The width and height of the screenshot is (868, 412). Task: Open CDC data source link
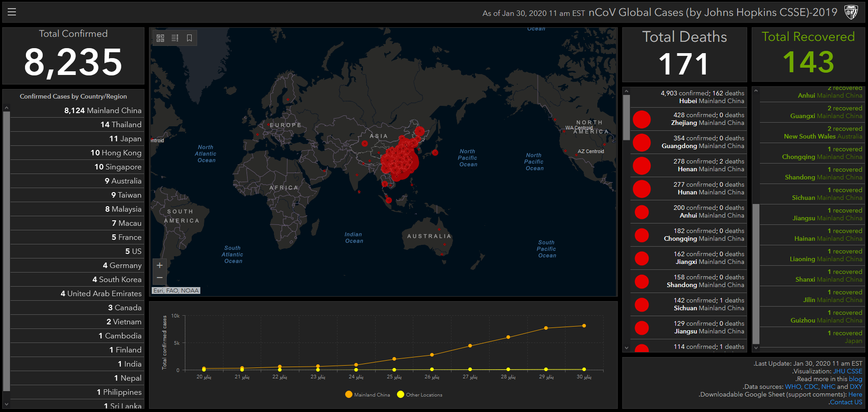(811, 387)
